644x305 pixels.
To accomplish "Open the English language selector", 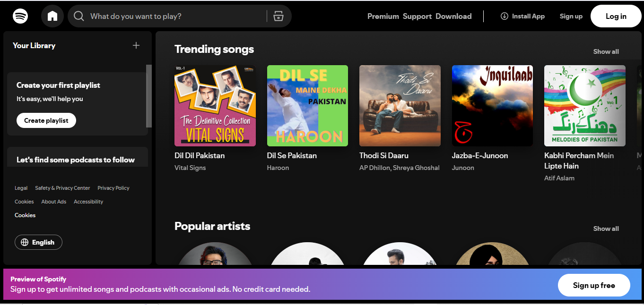I will [x=38, y=242].
